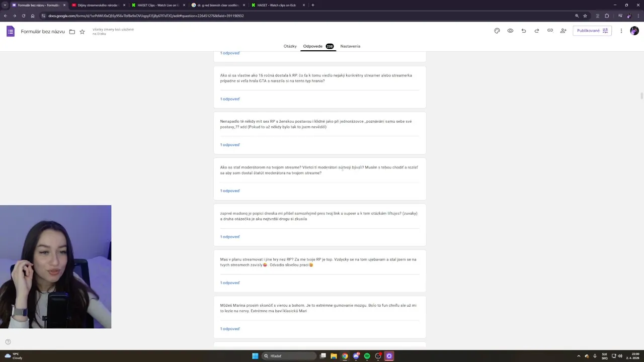Close the YouTube Dejiny streamerského tab
Image resolution: width=644 pixels, height=362 pixels.
pos(125,5)
